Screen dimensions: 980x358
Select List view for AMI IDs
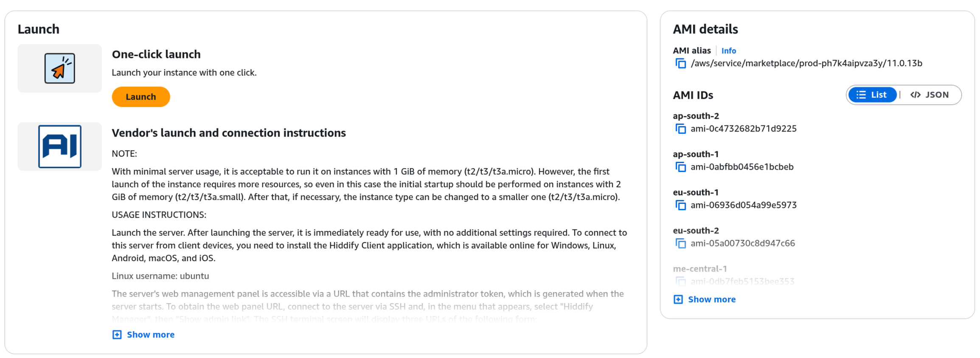(872, 95)
